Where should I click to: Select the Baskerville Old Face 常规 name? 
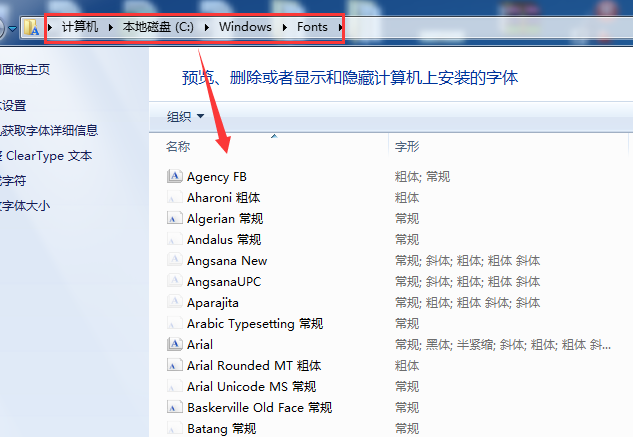tap(260, 408)
